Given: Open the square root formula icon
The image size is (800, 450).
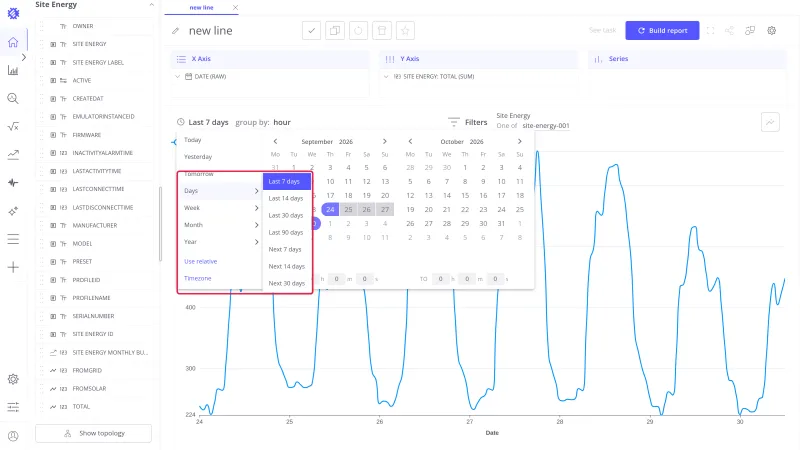Looking at the screenshot, I should (13, 127).
